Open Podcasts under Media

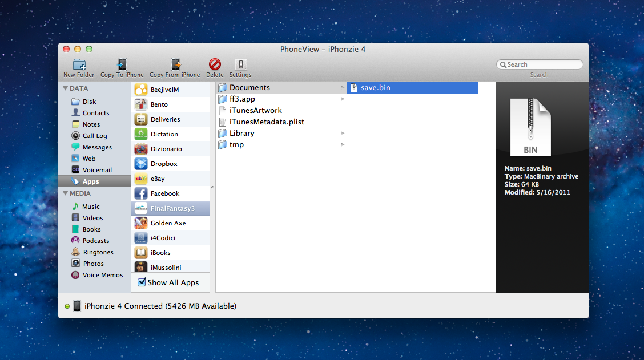pyautogui.click(x=94, y=241)
